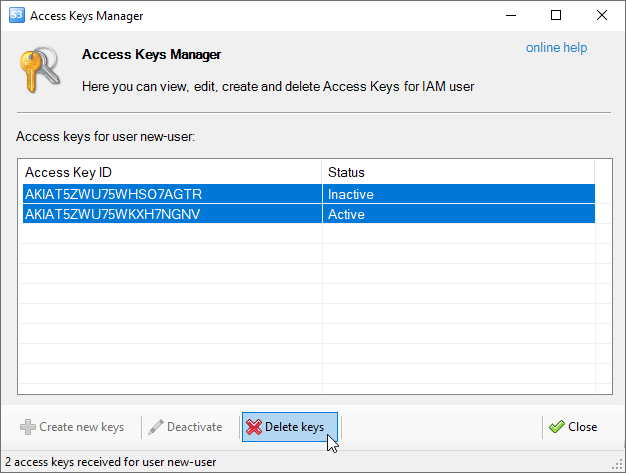Click 'Access keys for user new-user:' label
The image size is (626, 473).
105,137
